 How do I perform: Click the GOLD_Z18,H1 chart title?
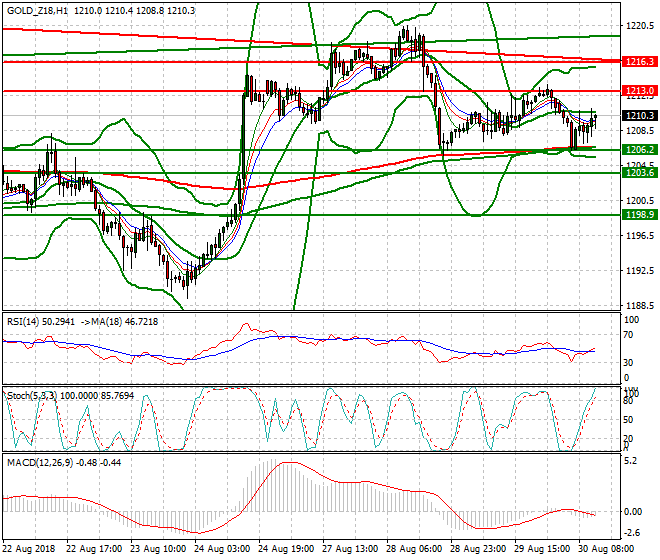[x=39, y=8]
